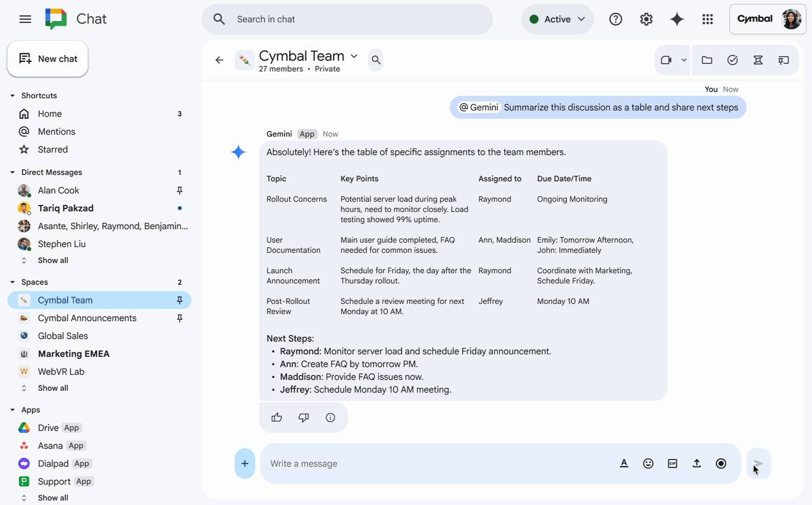The image size is (812, 505).
Task: Send the message
Action: click(758, 464)
